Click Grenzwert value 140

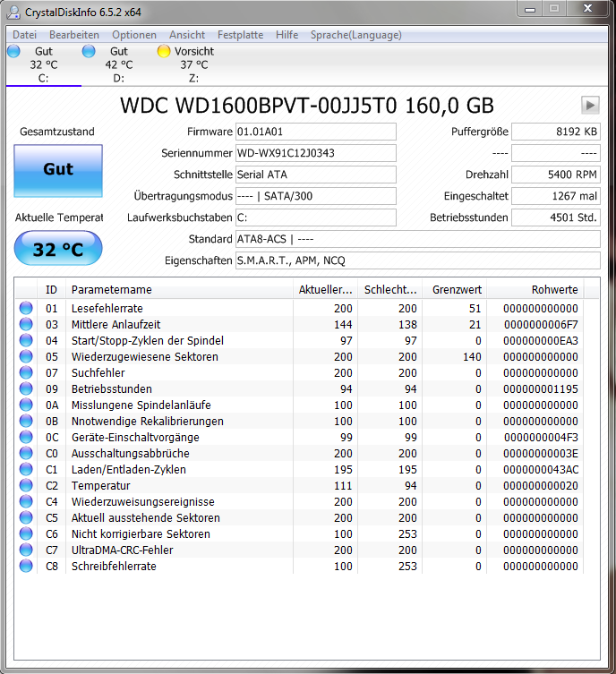pos(472,356)
